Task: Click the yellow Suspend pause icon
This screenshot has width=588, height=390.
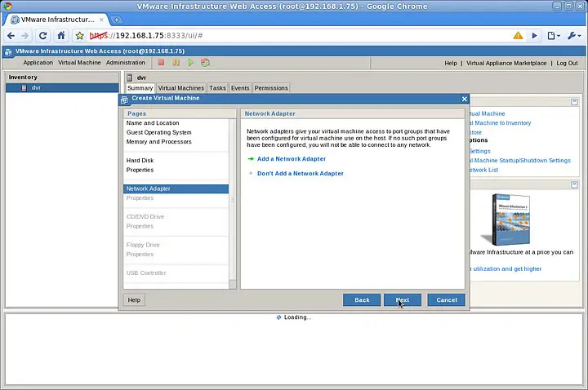Action: (x=176, y=63)
